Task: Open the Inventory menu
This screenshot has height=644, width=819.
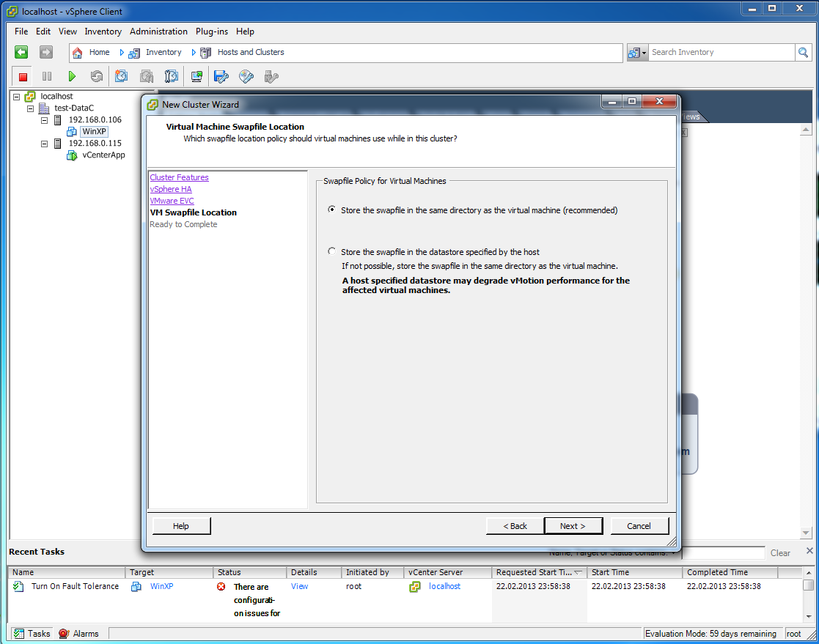Action: point(103,32)
